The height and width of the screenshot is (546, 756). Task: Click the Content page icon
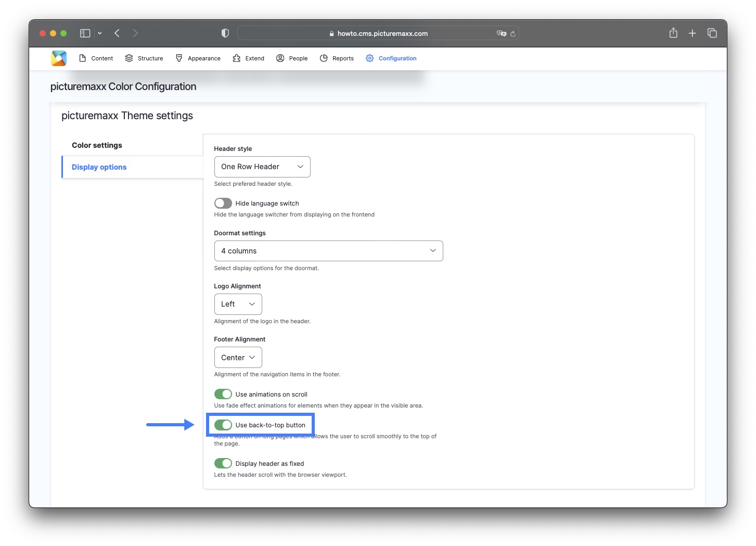82,58
